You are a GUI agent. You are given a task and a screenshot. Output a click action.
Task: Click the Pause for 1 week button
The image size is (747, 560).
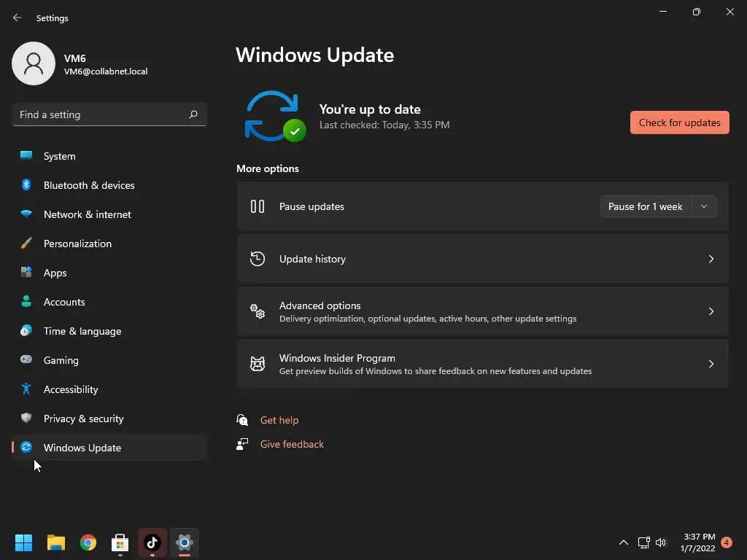click(x=646, y=206)
